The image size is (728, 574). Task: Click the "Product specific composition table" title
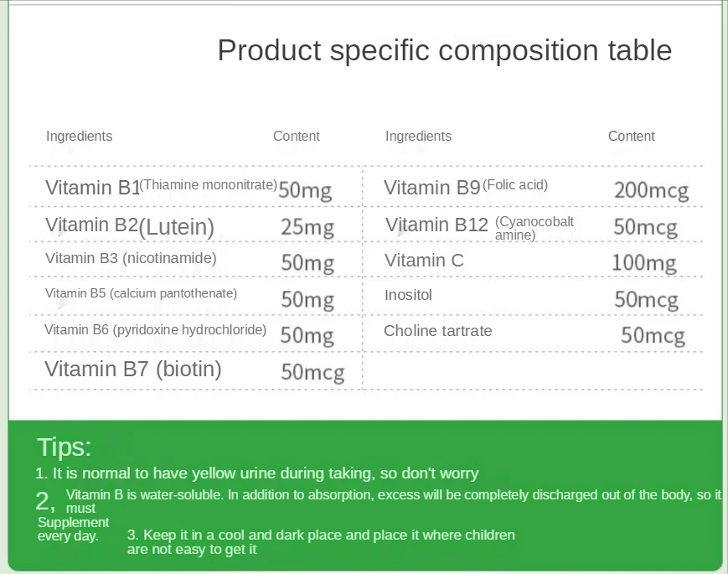[444, 50]
